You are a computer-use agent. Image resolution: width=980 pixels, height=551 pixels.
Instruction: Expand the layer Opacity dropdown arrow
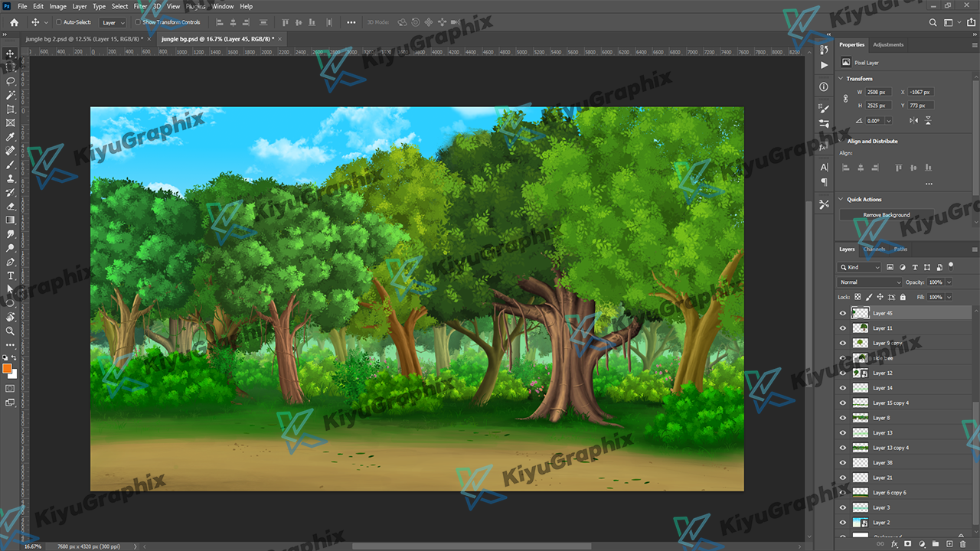coord(949,282)
